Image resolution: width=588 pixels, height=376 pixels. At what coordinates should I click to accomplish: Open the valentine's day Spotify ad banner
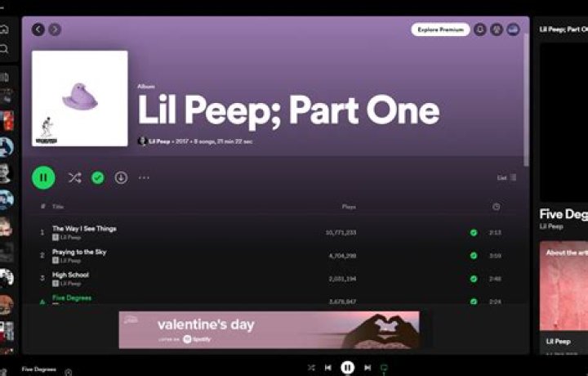pyautogui.click(x=269, y=330)
